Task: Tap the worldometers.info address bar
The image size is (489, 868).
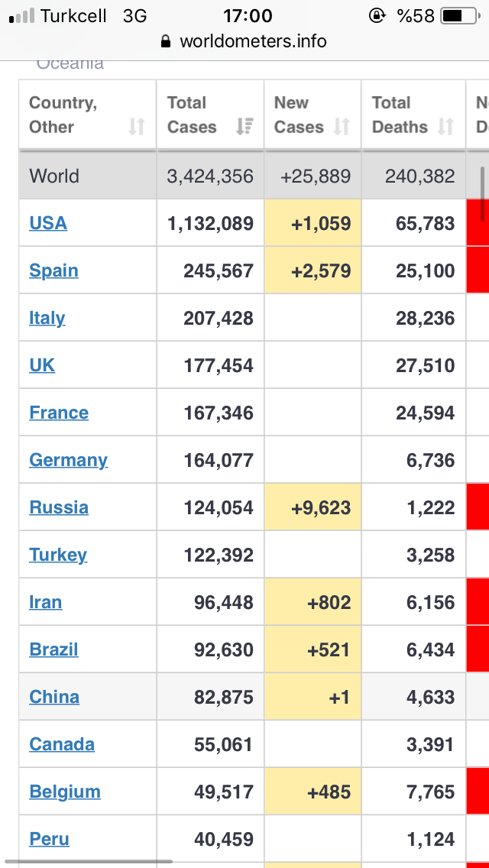Action: (244, 41)
